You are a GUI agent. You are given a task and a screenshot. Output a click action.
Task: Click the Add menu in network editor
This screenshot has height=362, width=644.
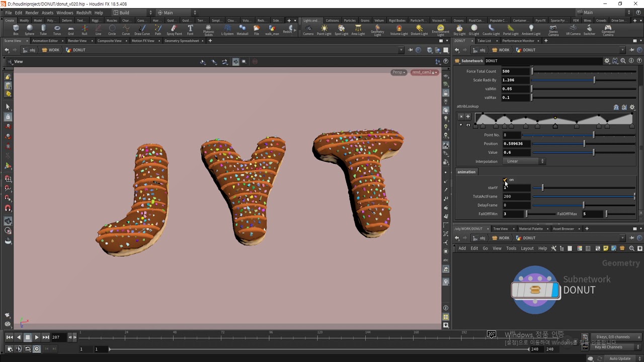462,248
